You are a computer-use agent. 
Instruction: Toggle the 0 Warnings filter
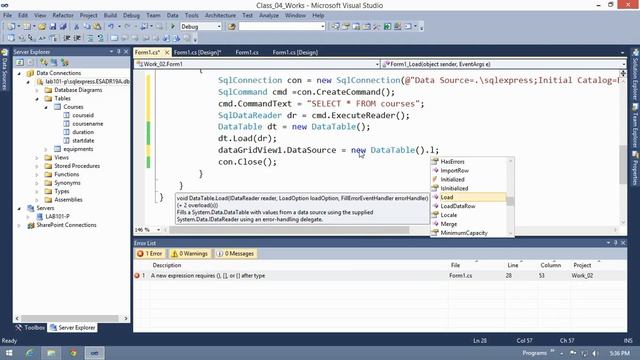(190, 254)
